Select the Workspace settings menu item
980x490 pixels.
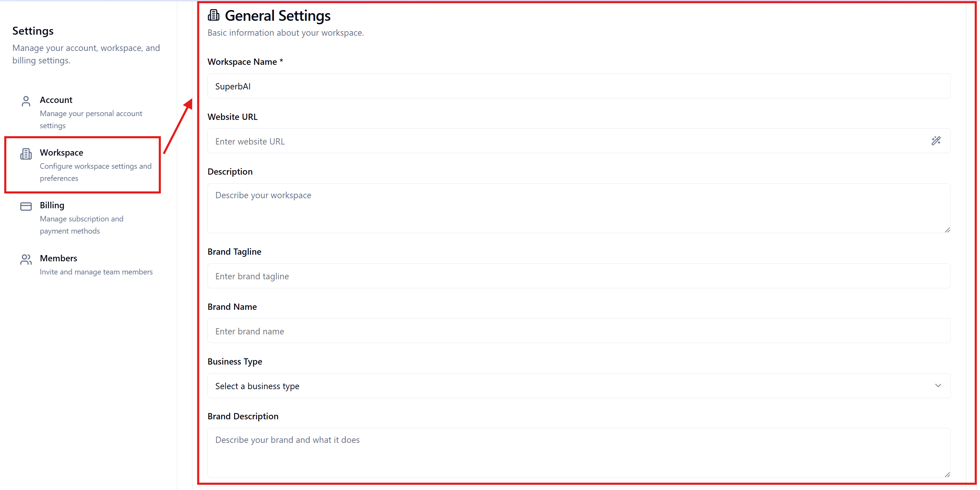tap(61, 153)
